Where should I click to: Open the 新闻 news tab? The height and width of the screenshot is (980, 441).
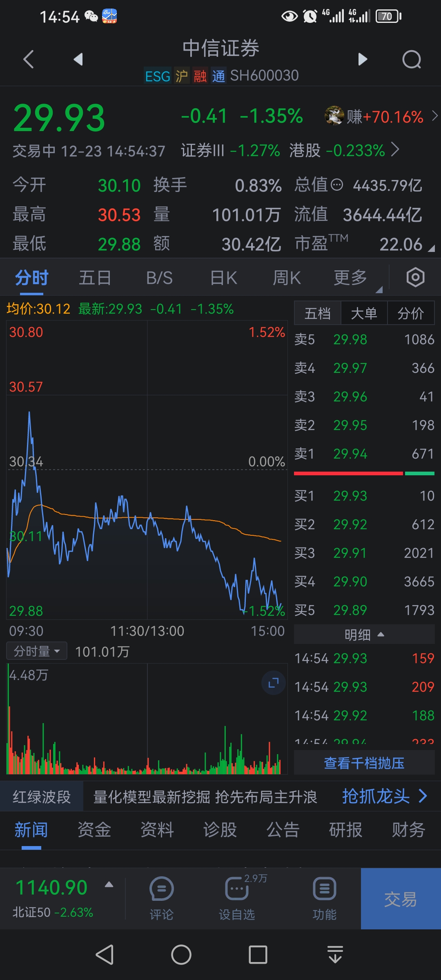(x=31, y=830)
